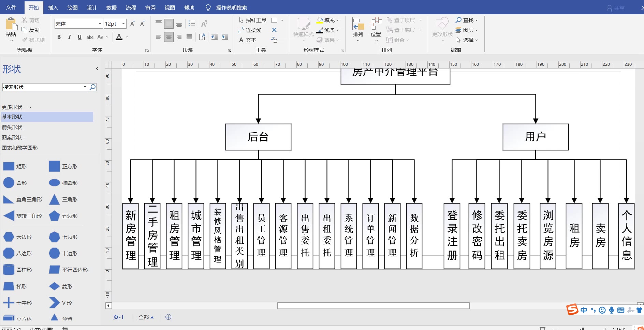This screenshot has width=644, height=330.
Task: Click the All pages (全部) button
Action: click(x=146, y=317)
